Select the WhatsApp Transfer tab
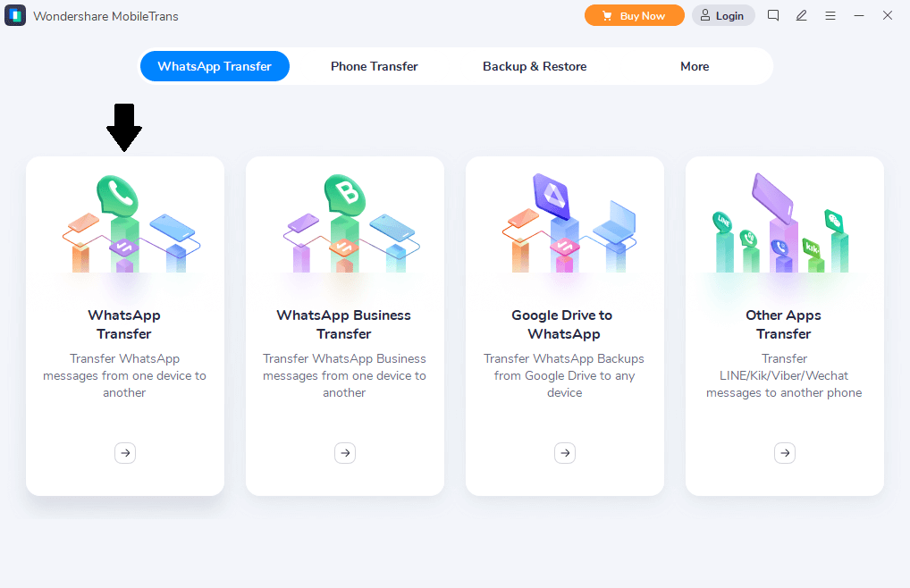 [x=215, y=66]
